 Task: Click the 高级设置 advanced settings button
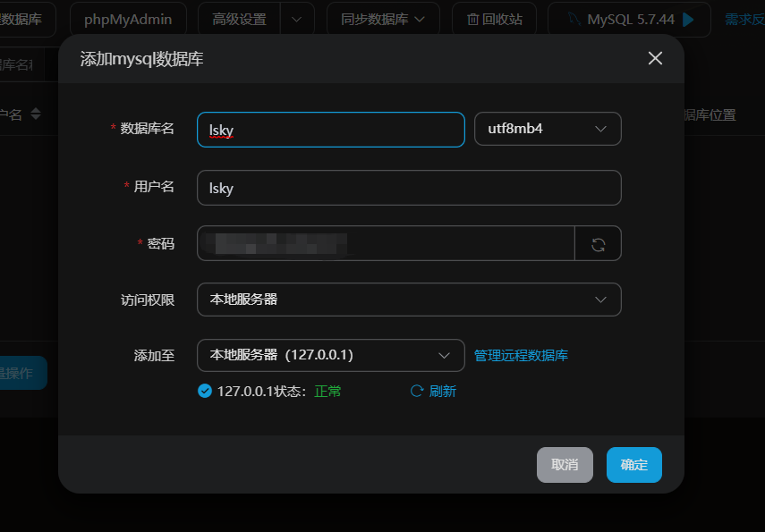tap(239, 19)
